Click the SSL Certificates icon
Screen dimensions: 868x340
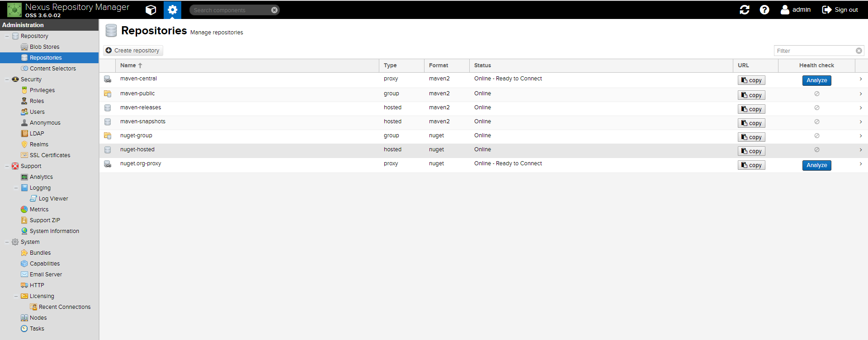(24, 155)
